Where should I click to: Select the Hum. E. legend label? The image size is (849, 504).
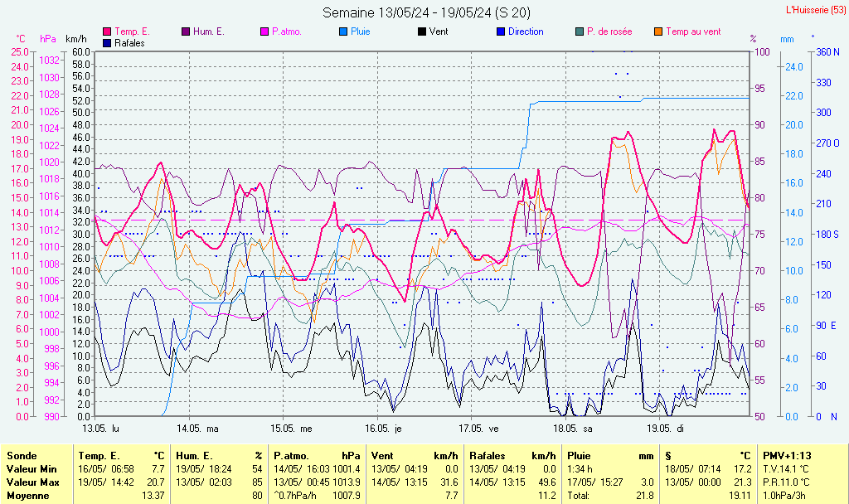(x=208, y=32)
